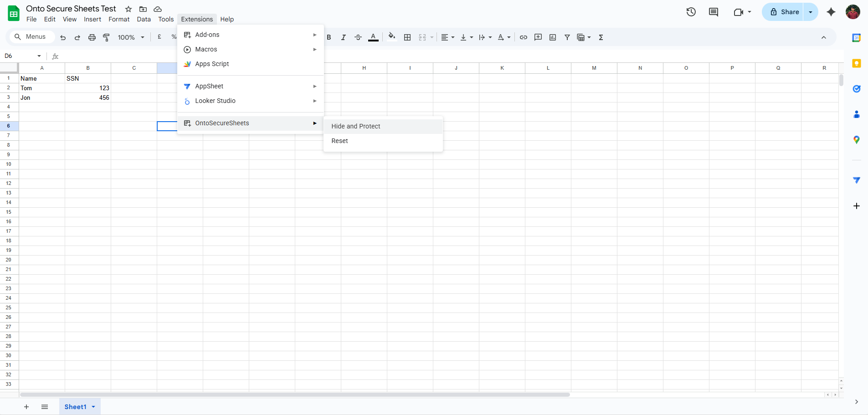Image resolution: width=868 pixels, height=415 pixels.
Task: Open the Help menu
Action: tap(226, 19)
